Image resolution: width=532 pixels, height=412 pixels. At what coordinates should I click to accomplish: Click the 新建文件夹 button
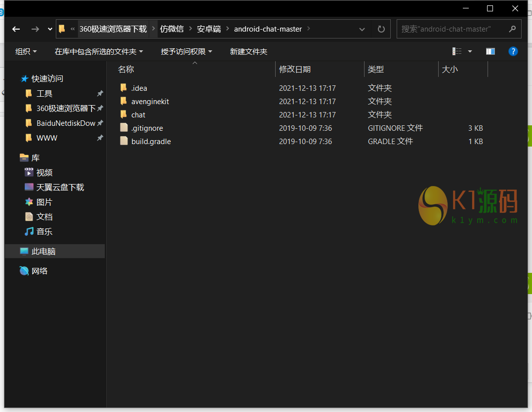pos(248,51)
